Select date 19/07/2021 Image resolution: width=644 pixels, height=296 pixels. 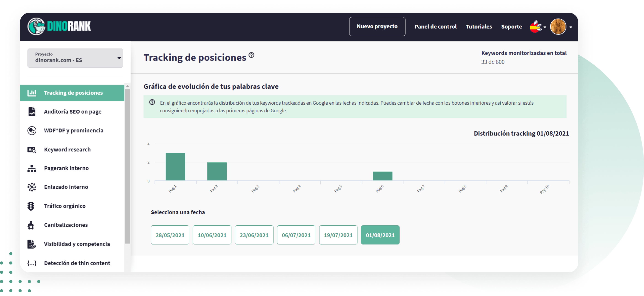coord(338,235)
